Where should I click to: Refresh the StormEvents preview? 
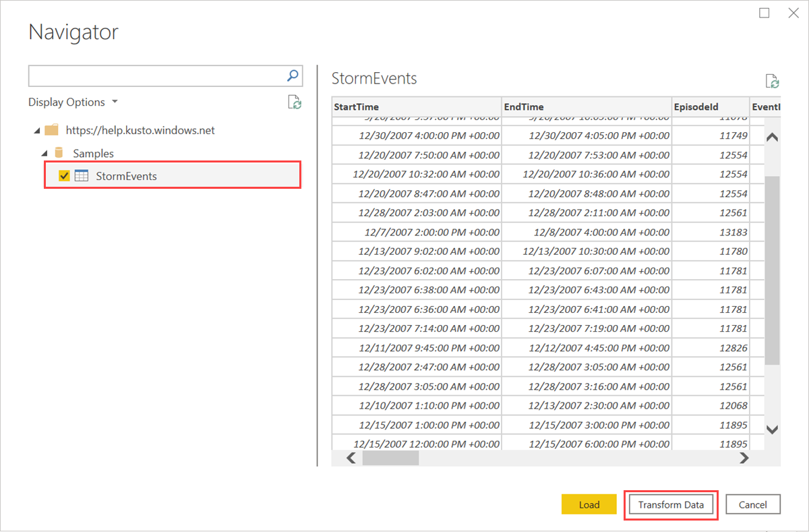click(772, 82)
